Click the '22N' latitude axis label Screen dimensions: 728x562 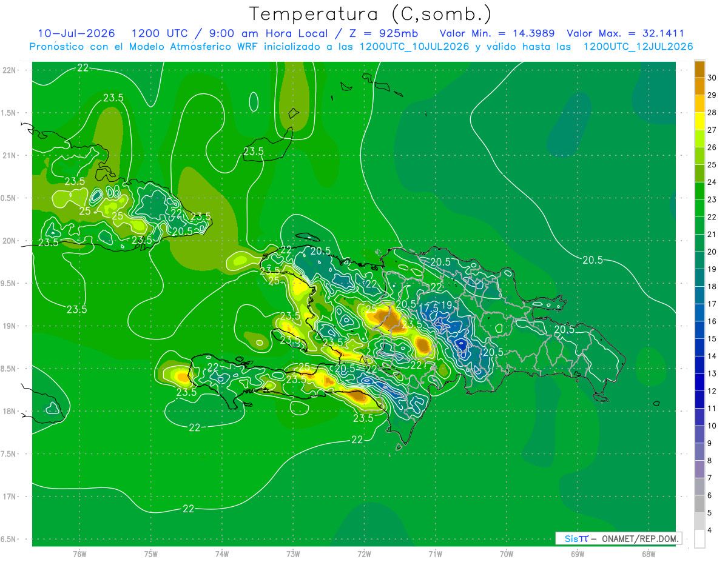10,70
